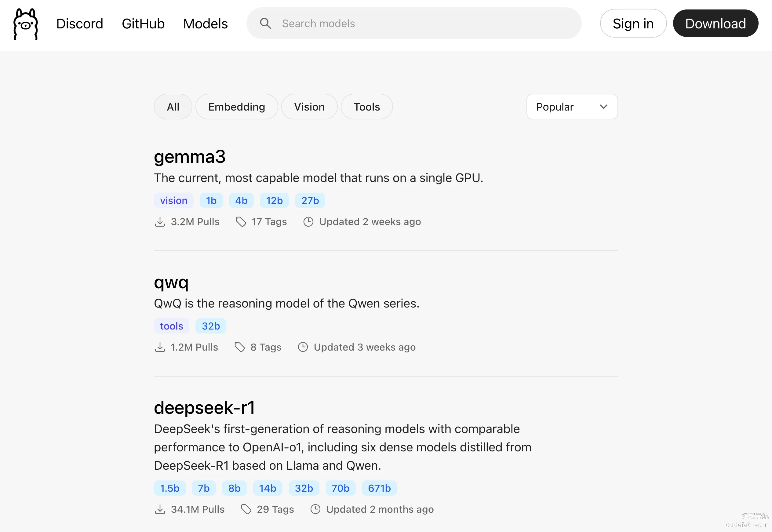The width and height of the screenshot is (772, 532).
Task: Click the download icon beside 34.1M Pulls
Action: pyautogui.click(x=160, y=509)
